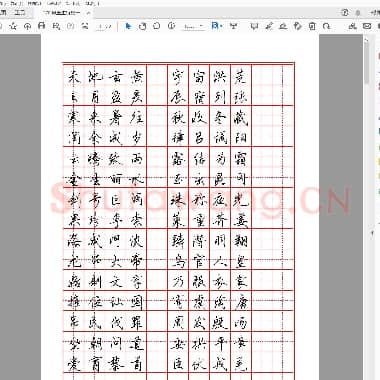Share the file with others icon
Screen dimensions: 380x380
point(352,26)
